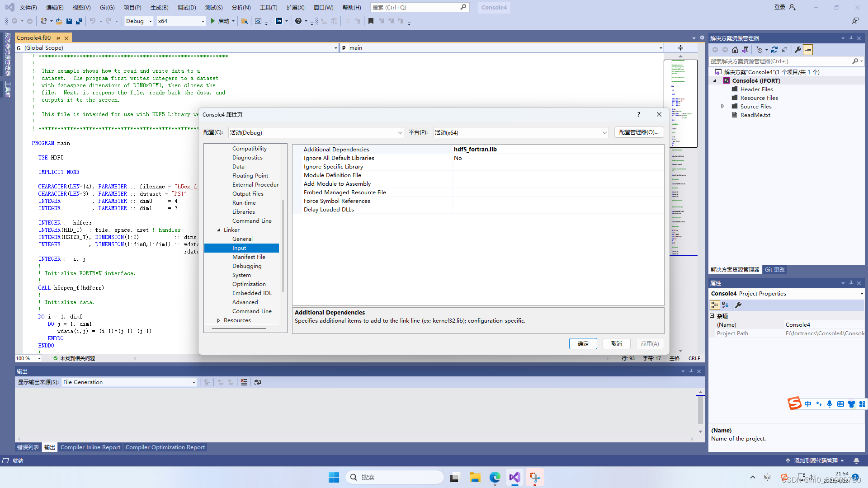Confirm properties with the 确定 button
The width and height of the screenshot is (868, 488).
[583, 343]
